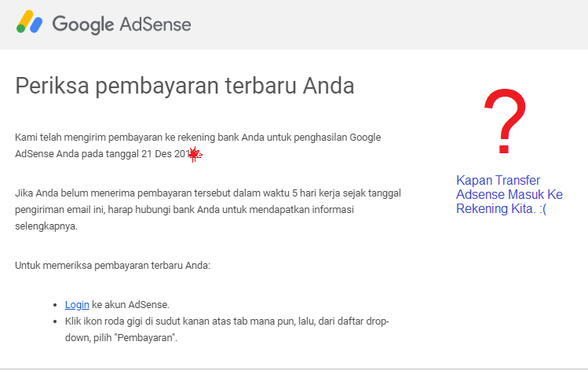Click the line "Untuk memeriksa pembayaran terbaru Anda:"
Screen dimensions: 588x371
point(112,266)
